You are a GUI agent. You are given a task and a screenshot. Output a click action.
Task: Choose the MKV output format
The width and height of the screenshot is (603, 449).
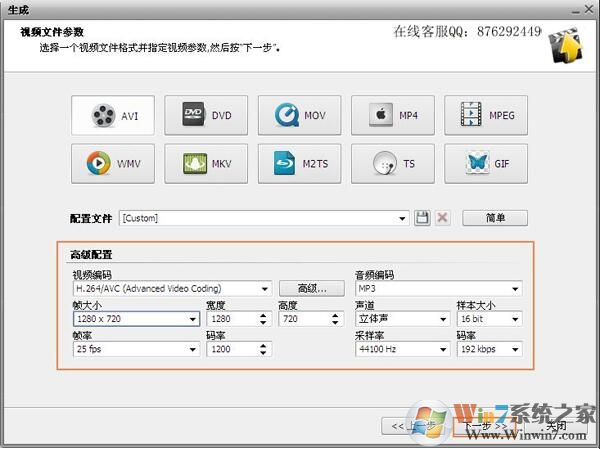[206, 164]
